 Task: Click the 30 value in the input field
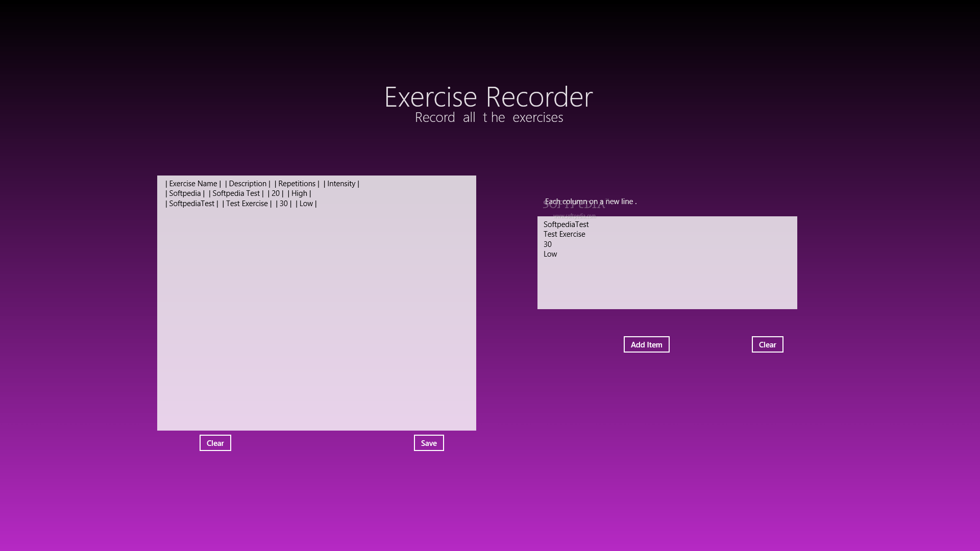547,244
